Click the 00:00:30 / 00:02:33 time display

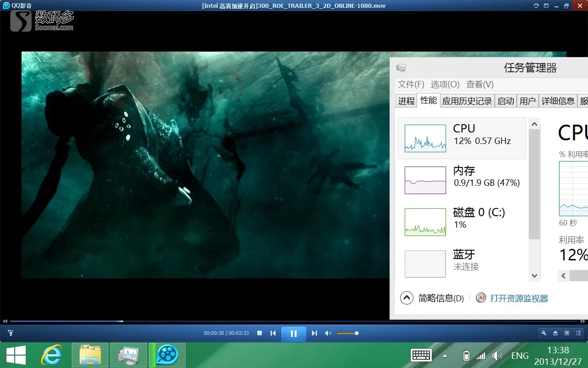tap(226, 333)
